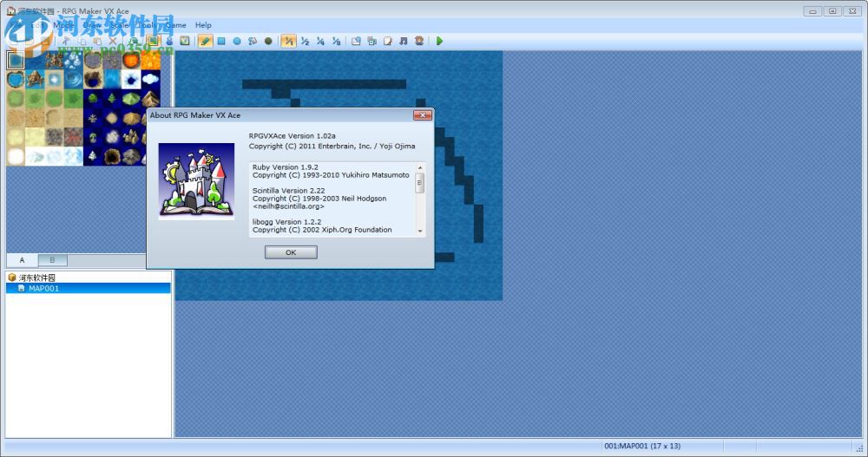Select the Ellipse drawing tool
Screen dimensions: 868x457
237,41
